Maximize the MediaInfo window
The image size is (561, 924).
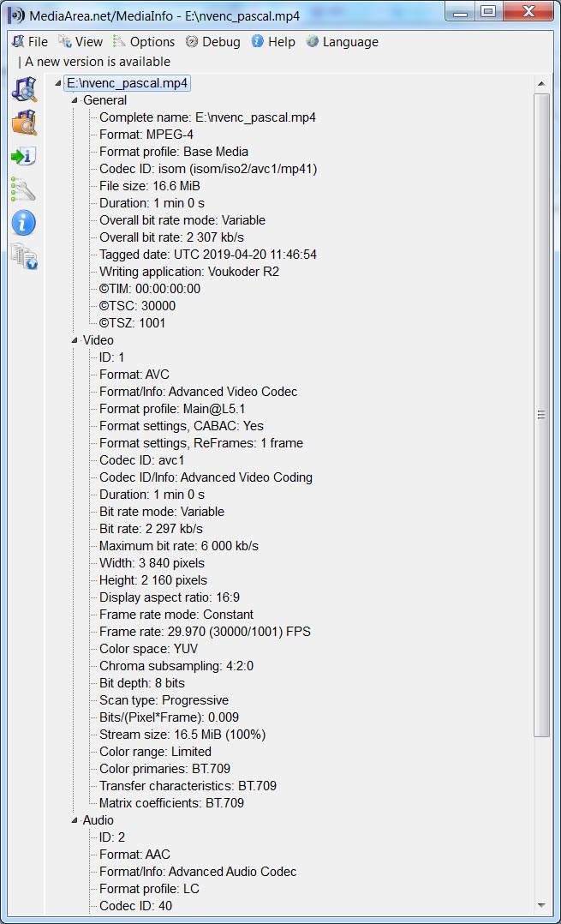point(488,12)
